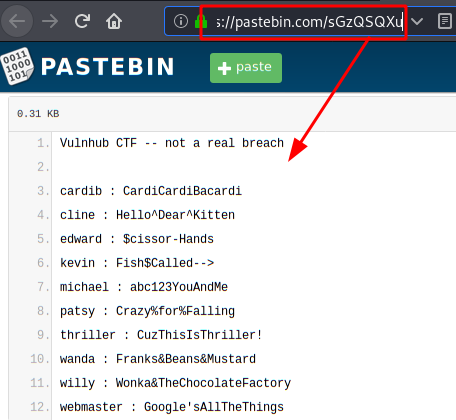
Task: Select line 'Vulnhub CTF -- not a real breach'
Action: 172,143
